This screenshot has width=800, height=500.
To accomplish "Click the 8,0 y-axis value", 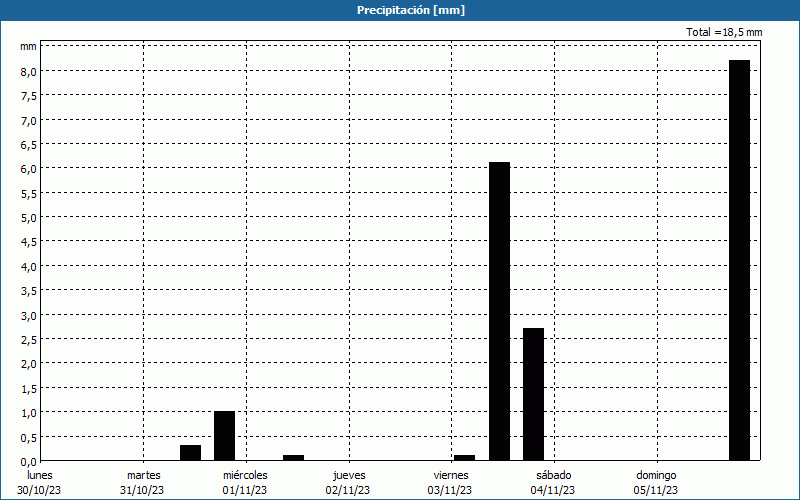I will (x=29, y=72).
